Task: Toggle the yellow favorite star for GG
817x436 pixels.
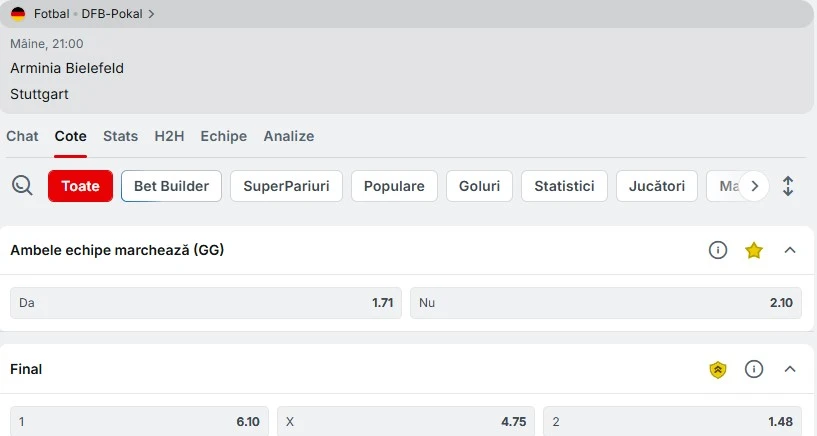Action: pyautogui.click(x=753, y=251)
